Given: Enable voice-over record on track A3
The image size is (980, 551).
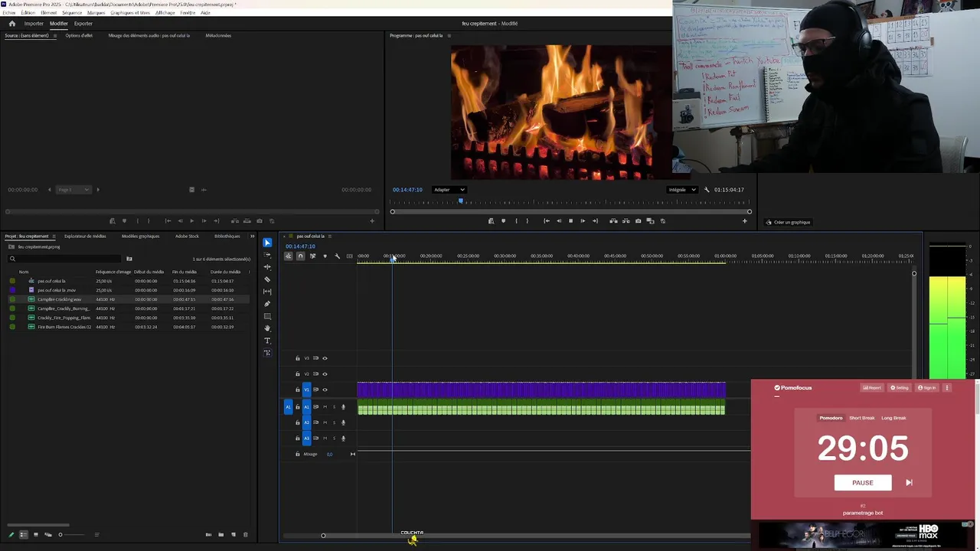Looking at the screenshot, I should [343, 439].
